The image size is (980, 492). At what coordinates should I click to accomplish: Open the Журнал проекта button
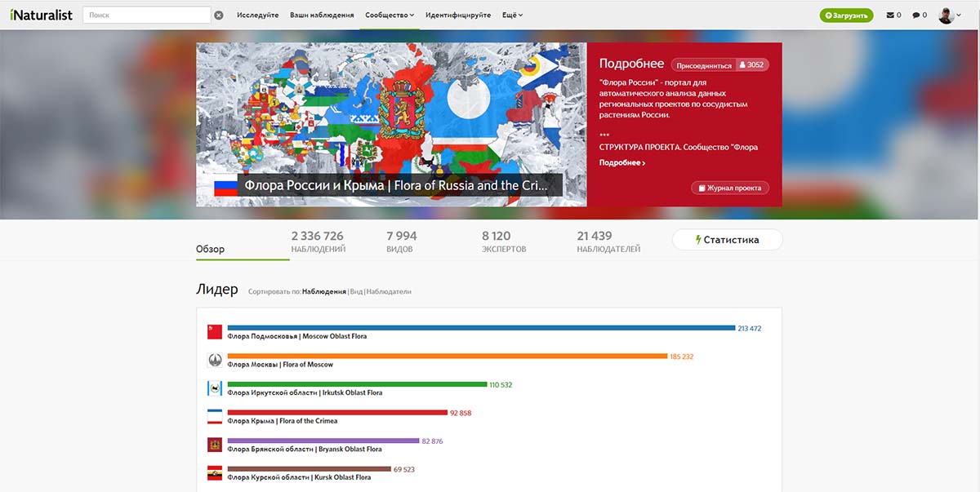730,188
